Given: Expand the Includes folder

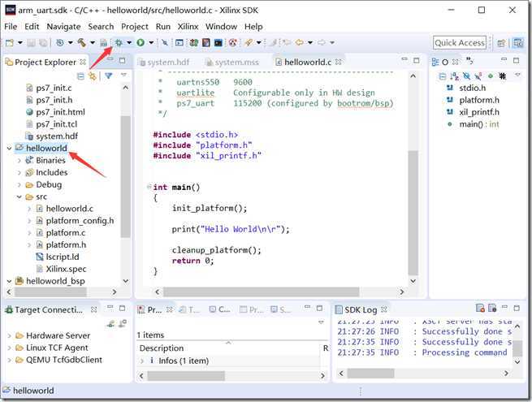Looking at the screenshot, I should tap(19, 173).
